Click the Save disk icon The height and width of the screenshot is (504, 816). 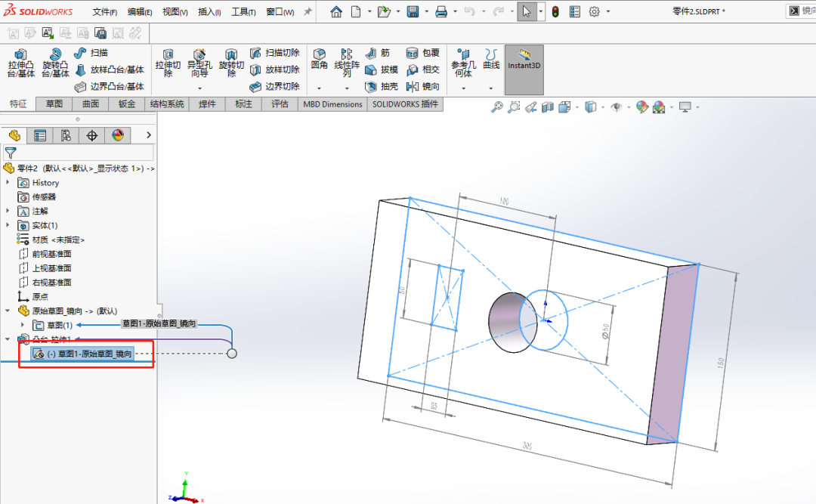[413, 11]
